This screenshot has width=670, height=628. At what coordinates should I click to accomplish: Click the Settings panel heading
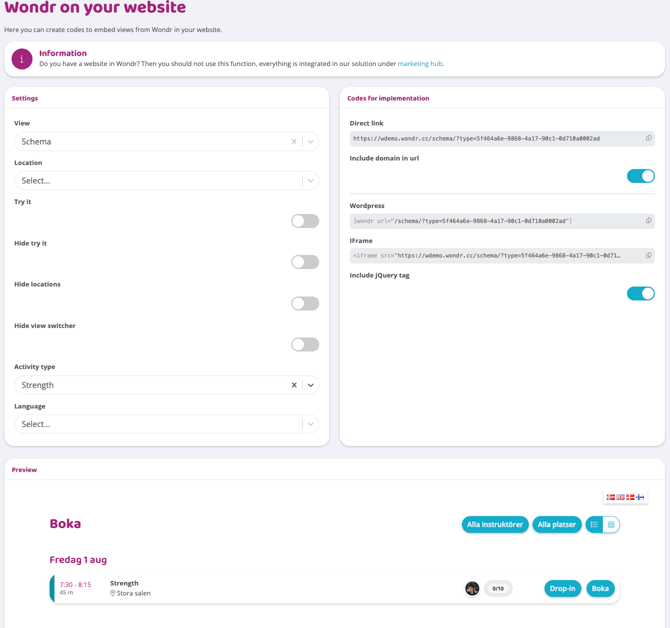25,98
